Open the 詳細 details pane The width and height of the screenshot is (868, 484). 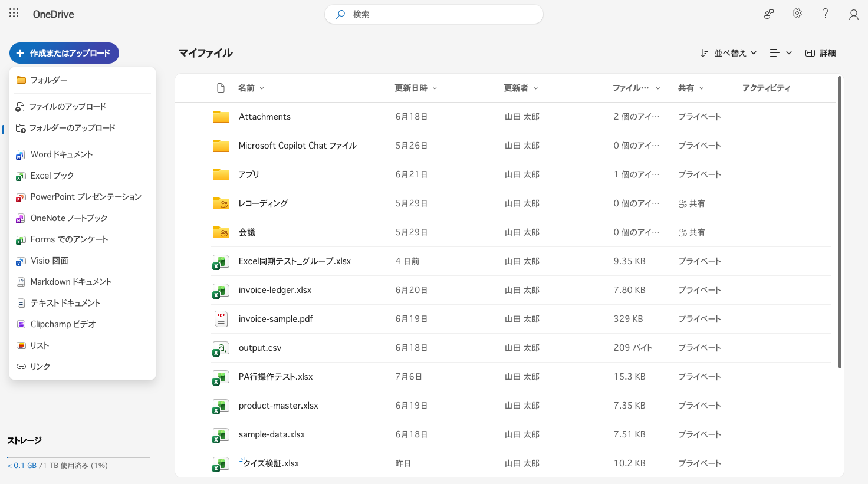click(820, 53)
